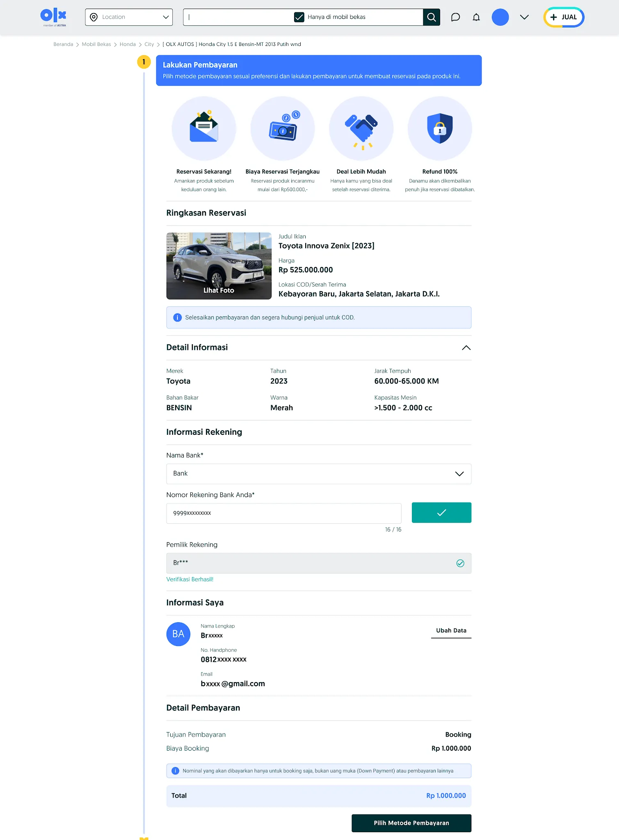Open the Nama Bank dropdown
The width and height of the screenshot is (619, 840).
pyautogui.click(x=319, y=474)
